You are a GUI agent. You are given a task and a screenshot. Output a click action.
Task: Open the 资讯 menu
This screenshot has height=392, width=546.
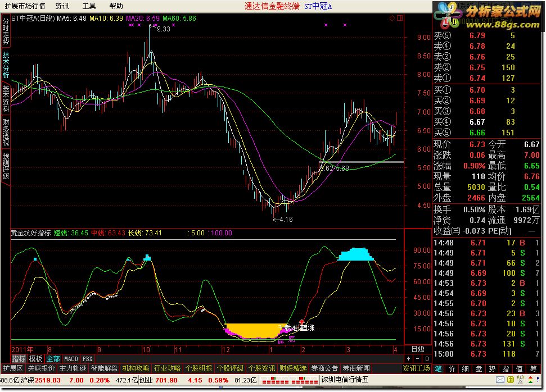(x=62, y=6)
